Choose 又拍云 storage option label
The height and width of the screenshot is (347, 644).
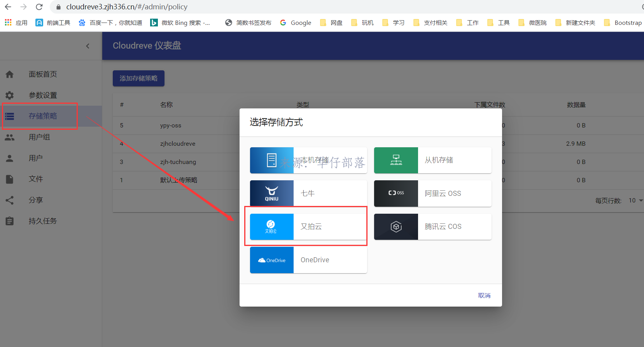311,227
